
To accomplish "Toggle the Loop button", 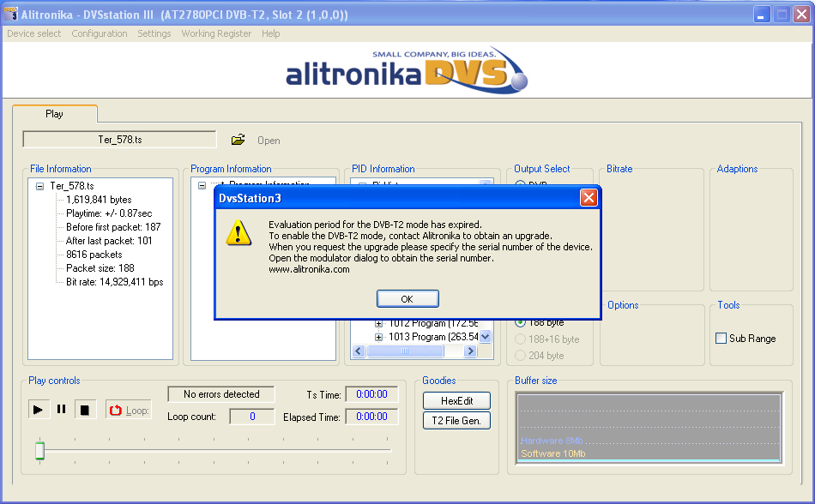I will point(129,410).
